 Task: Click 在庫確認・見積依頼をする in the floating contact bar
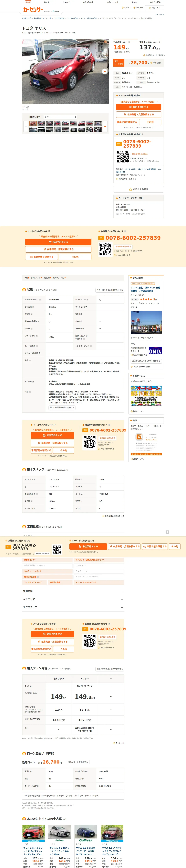(125, 547)
